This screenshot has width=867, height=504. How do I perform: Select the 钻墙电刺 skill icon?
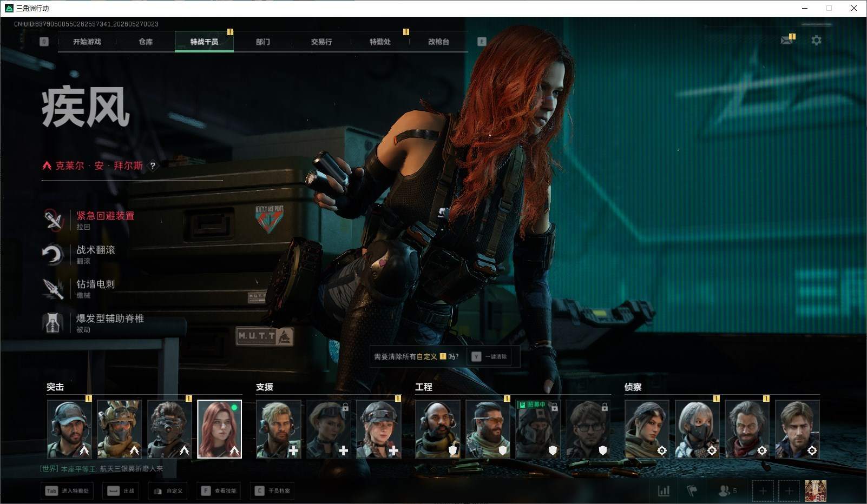point(53,288)
